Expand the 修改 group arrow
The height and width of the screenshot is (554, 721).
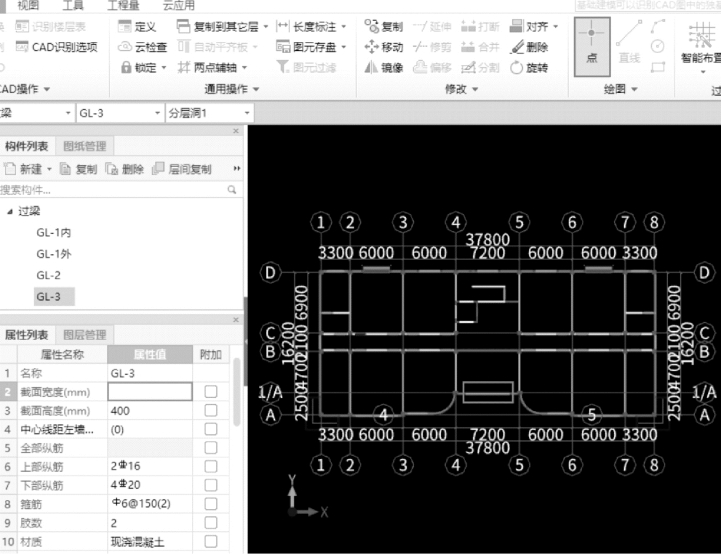(x=475, y=89)
